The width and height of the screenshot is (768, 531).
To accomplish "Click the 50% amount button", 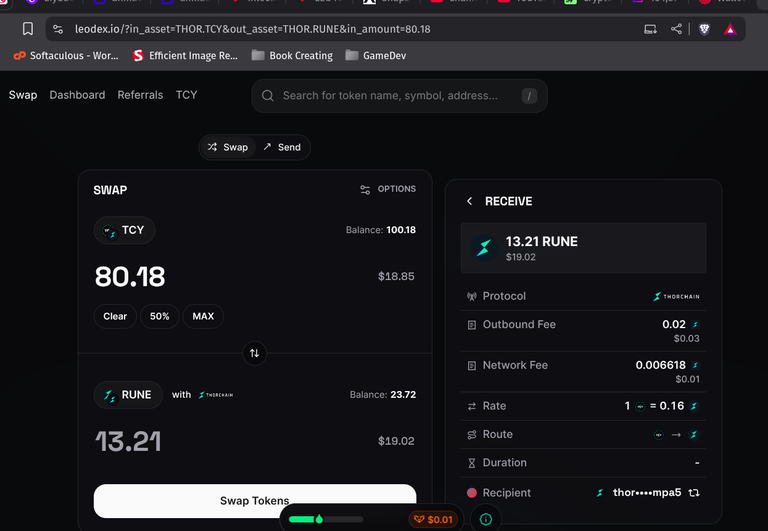I will 160,316.
